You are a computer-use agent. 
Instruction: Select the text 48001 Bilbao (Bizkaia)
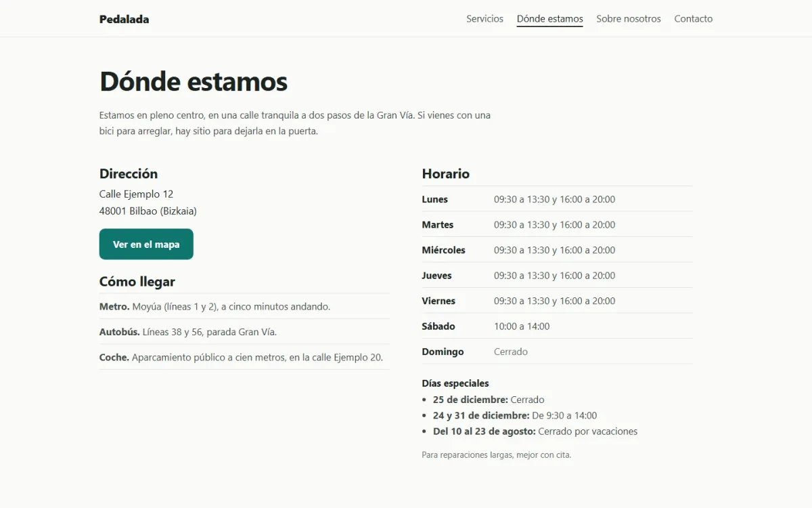[x=148, y=211]
